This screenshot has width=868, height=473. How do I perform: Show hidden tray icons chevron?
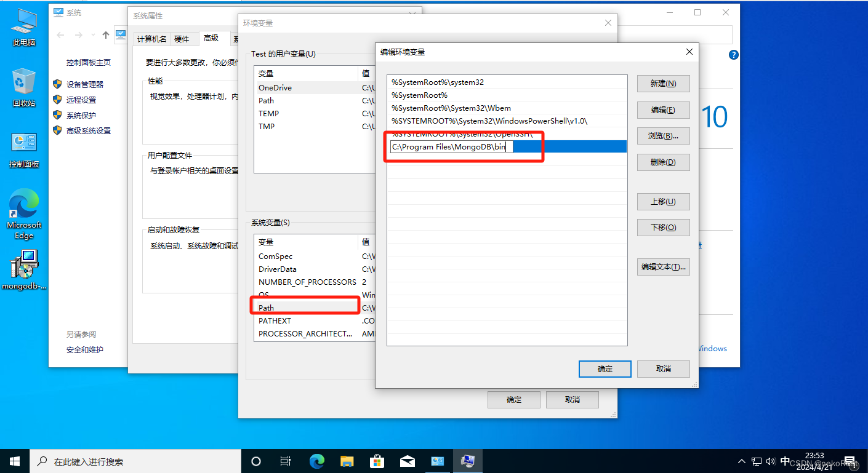point(742,461)
